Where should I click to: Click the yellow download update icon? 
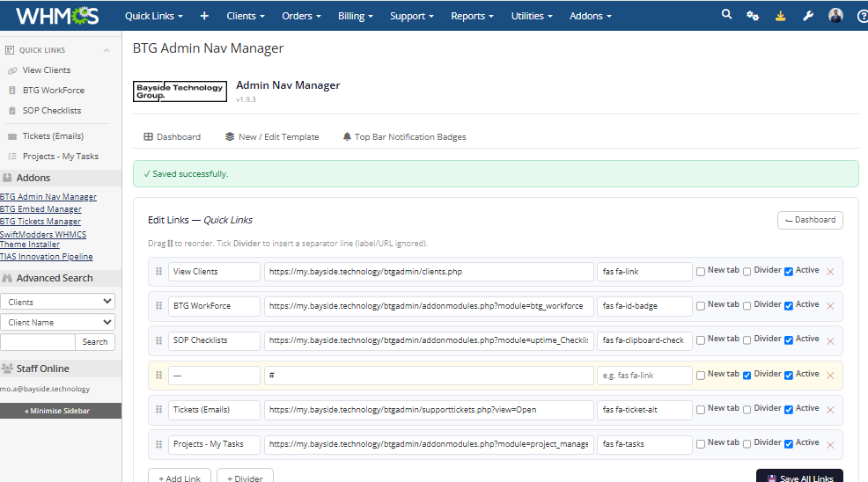(780, 16)
